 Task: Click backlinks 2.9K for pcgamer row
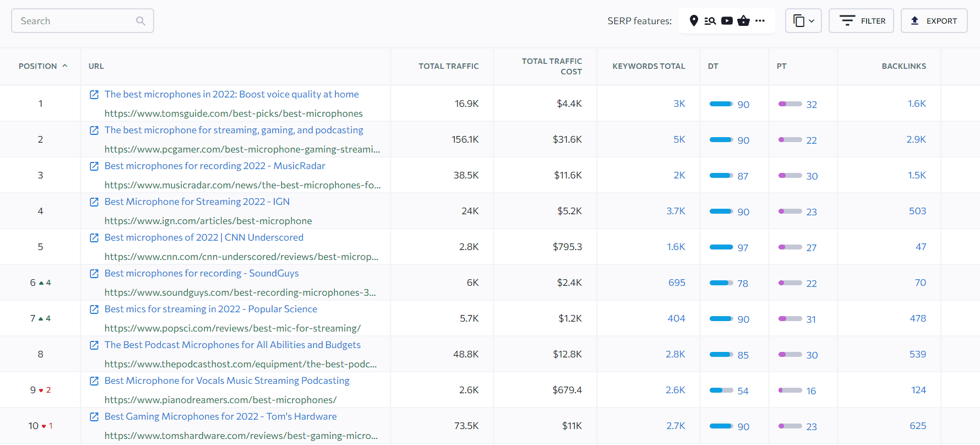click(916, 139)
